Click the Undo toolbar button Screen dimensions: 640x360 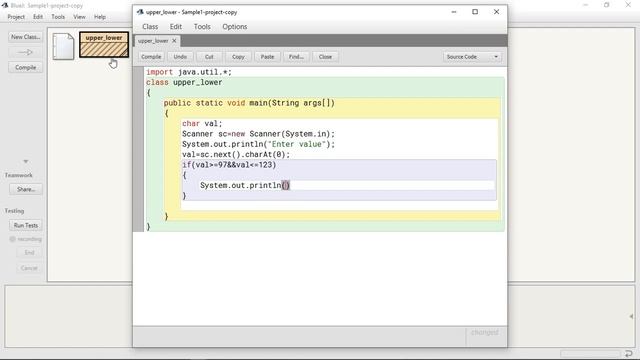[x=180, y=57]
